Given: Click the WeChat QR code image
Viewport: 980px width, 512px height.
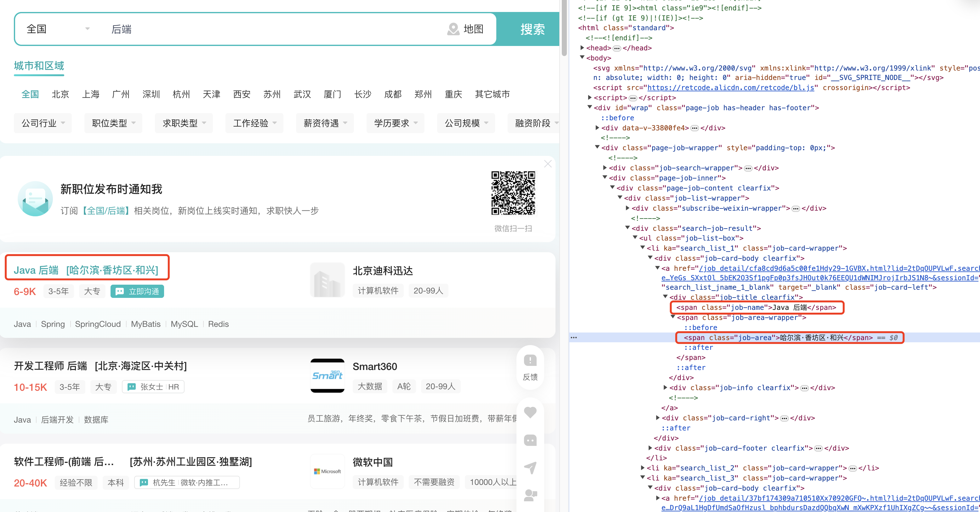Looking at the screenshot, I should (513, 193).
